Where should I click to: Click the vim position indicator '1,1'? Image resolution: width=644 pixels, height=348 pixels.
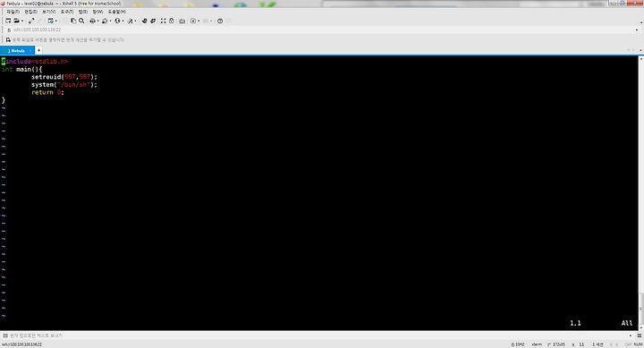point(575,323)
